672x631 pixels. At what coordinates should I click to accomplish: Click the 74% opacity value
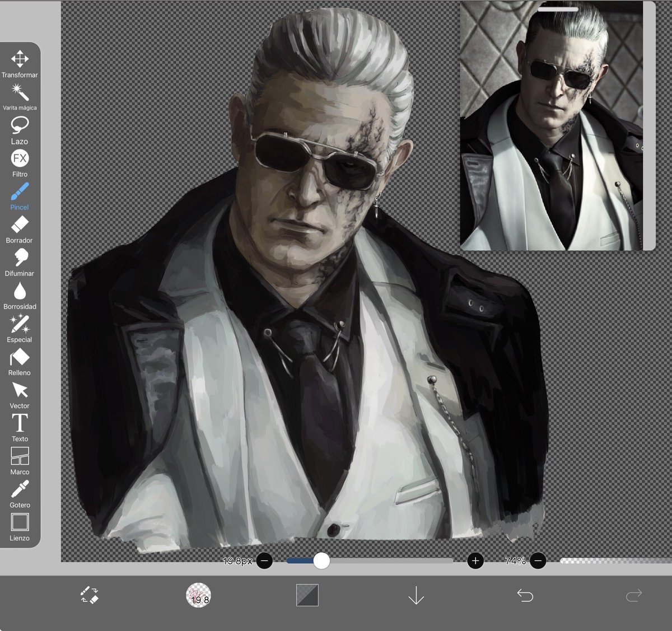tap(515, 560)
